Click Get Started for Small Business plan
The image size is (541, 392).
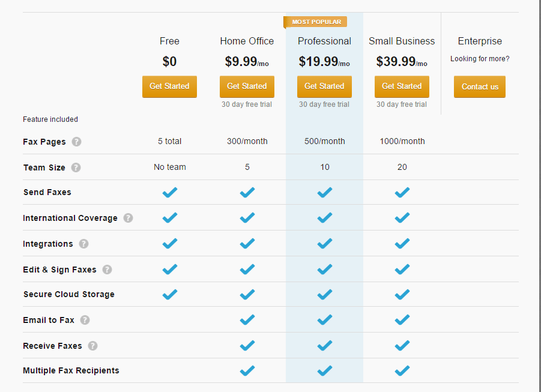tap(402, 86)
